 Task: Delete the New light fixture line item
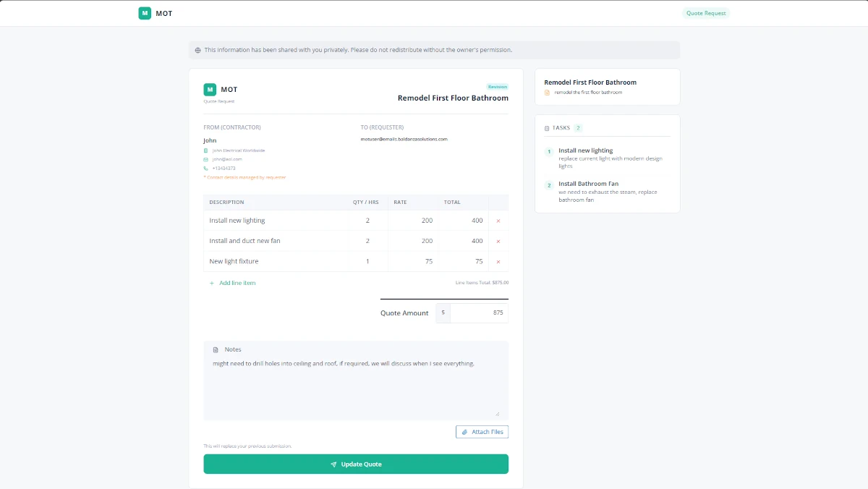click(x=498, y=261)
